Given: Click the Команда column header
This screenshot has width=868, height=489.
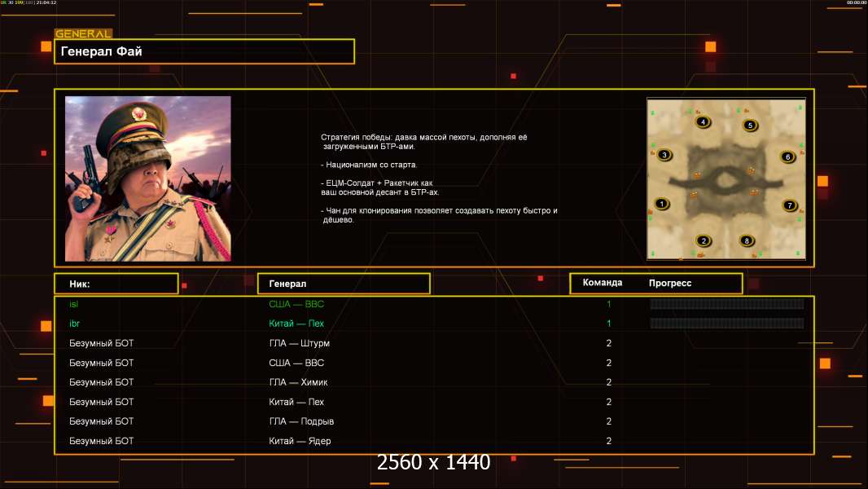Looking at the screenshot, I should (x=603, y=283).
